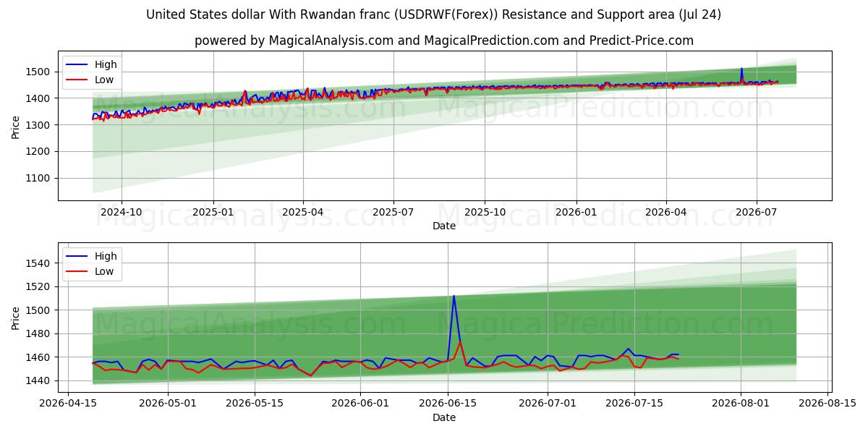The image size is (868, 434).
Task: Click the blue High spike peak in the lower chart
Action: tap(454, 296)
